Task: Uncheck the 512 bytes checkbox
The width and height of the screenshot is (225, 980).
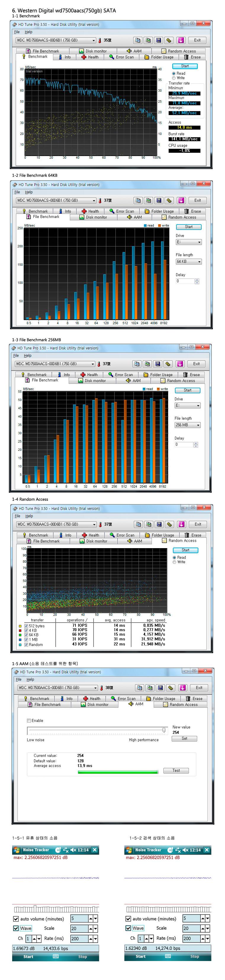Action: click(26, 626)
